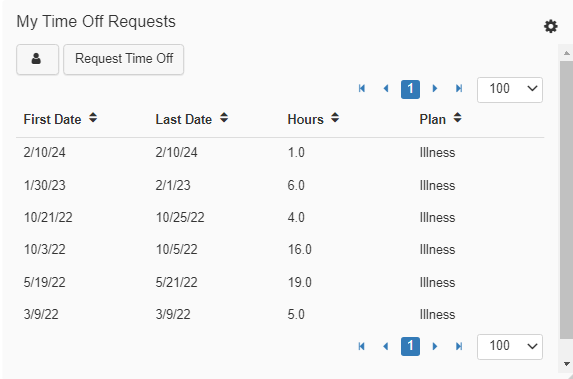This screenshot has width=573, height=379.
Task: Select page 1 in top pager
Action: point(410,89)
